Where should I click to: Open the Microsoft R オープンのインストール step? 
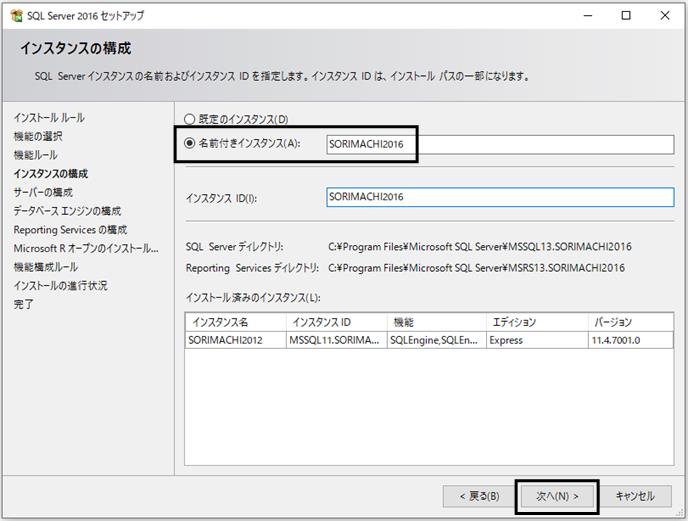[x=86, y=248]
